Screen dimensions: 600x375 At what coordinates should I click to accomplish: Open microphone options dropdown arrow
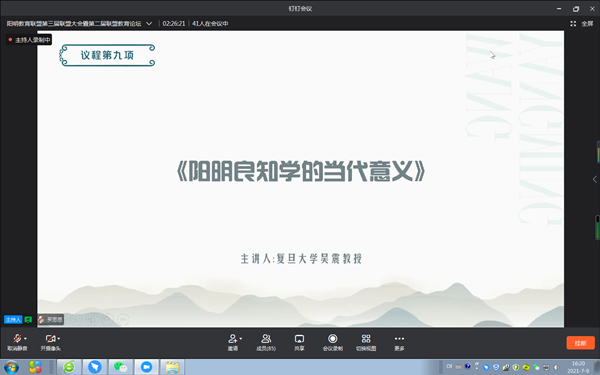pyautogui.click(x=25, y=339)
